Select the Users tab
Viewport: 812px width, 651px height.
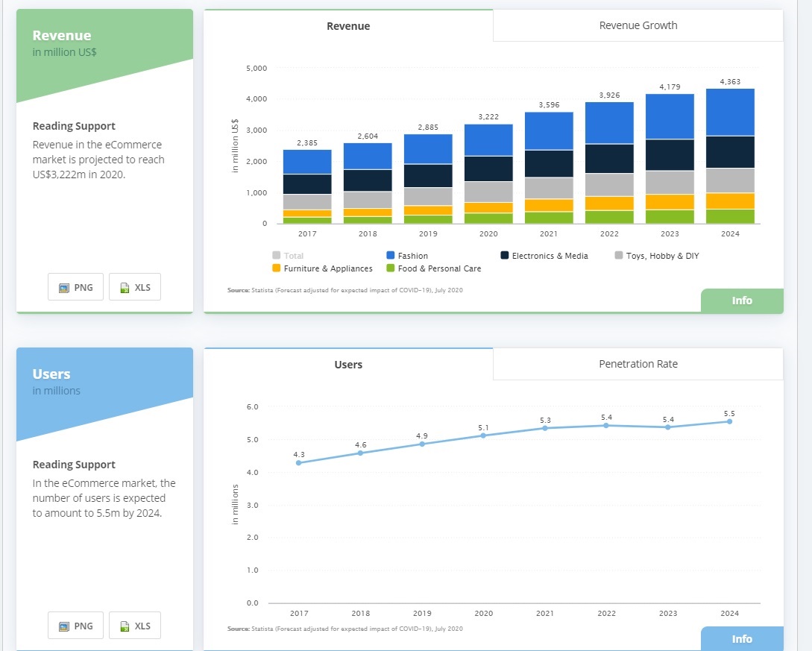[348, 365]
